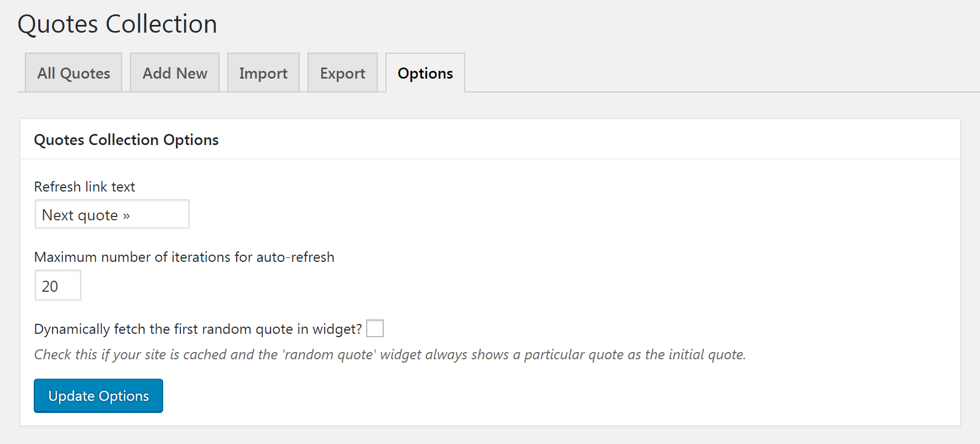Open the Add New tab
980x444 pixels.
(175, 73)
